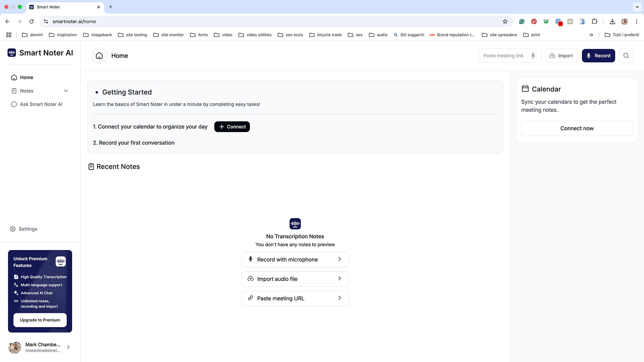Open the Chrome three-dot menu

pyautogui.click(x=637, y=21)
